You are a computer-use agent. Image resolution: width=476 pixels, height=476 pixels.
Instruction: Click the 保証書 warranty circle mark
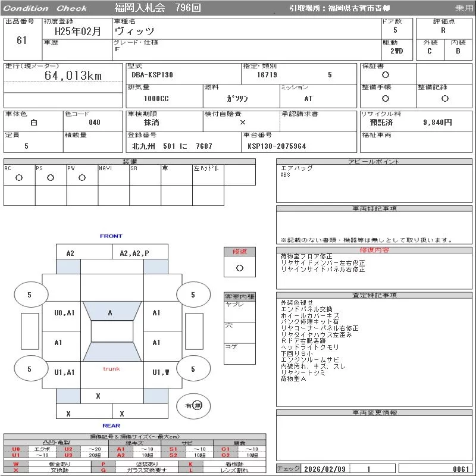coord(386,75)
